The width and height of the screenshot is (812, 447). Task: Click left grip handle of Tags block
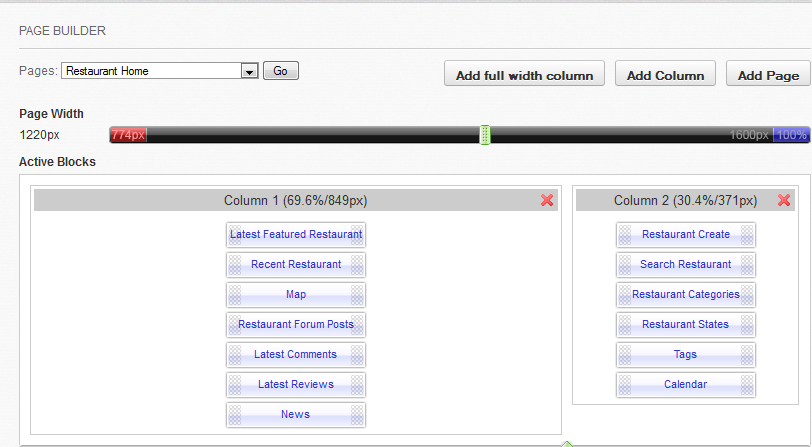pos(626,355)
